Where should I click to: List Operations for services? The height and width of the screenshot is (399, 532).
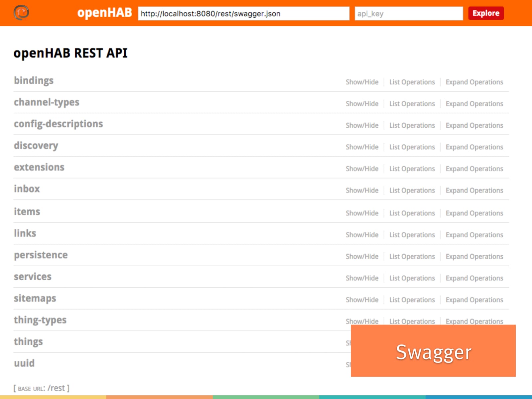412,278
